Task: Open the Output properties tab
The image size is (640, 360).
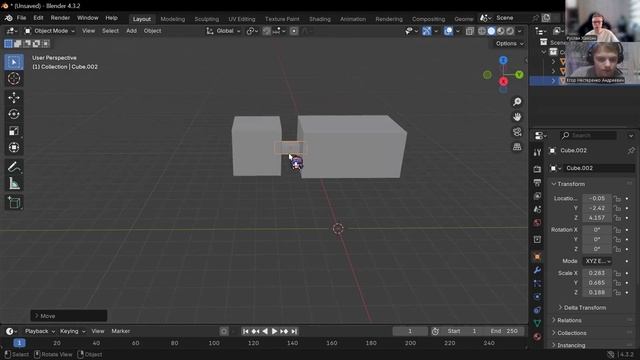Action: [x=537, y=182]
